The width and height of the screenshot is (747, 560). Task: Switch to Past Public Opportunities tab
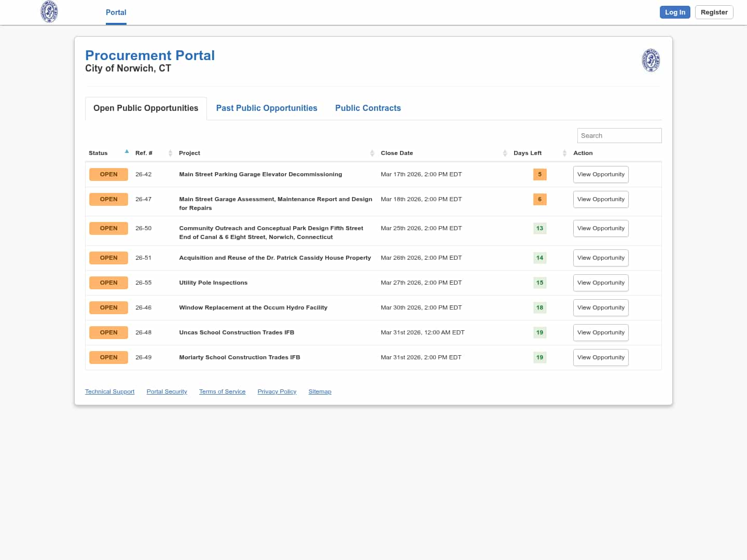pyautogui.click(x=267, y=108)
